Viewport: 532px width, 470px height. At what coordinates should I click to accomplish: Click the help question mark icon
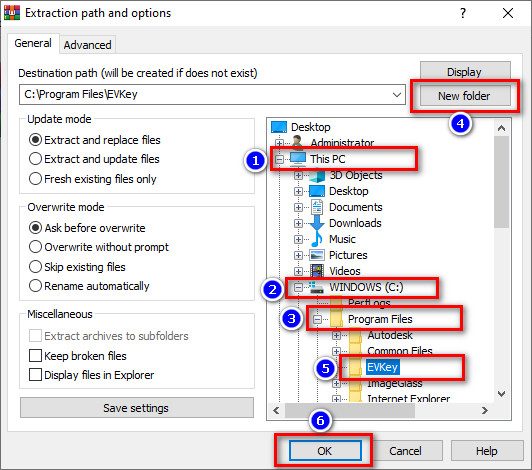click(x=463, y=13)
